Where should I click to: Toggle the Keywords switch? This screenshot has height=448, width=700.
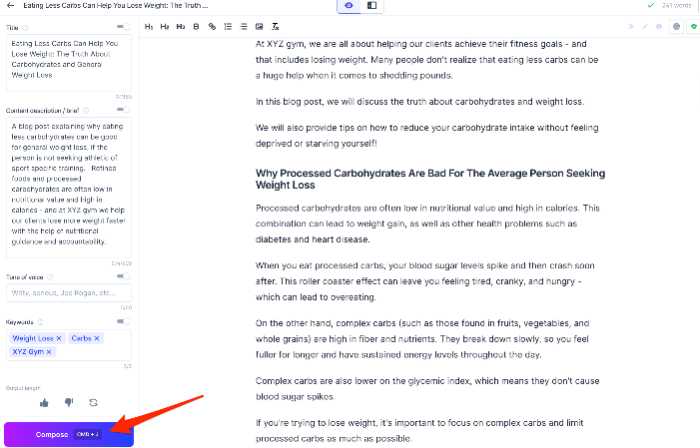(x=122, y=322)
